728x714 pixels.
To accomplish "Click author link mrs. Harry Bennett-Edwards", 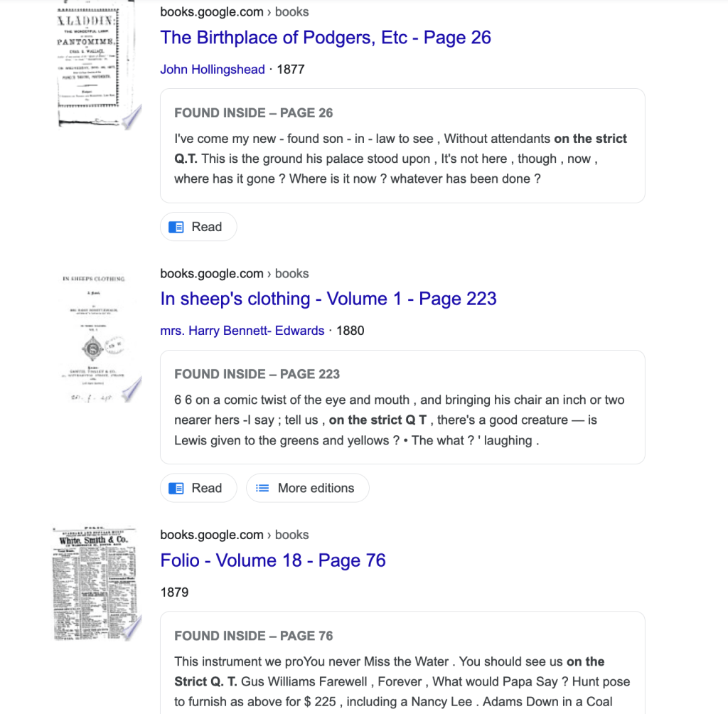I will pos(242,331).
